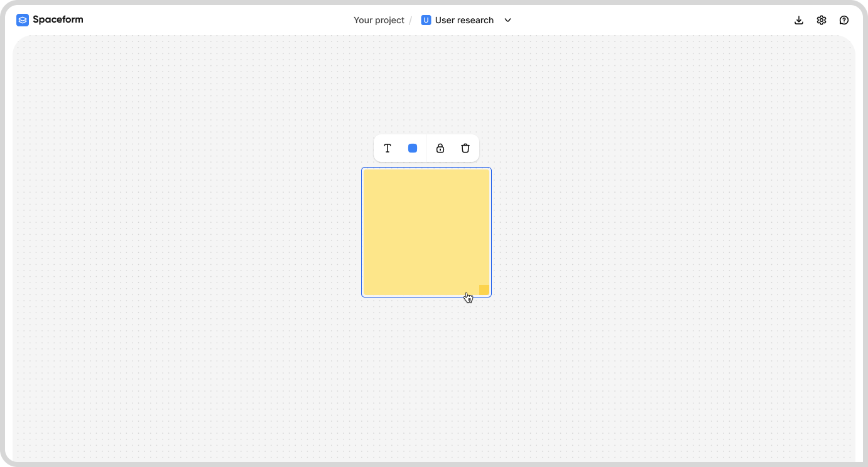Image resolution: width=868 pixels, height=467 pixels.
Task: Click the download export icon
Action: coord(799,19)
